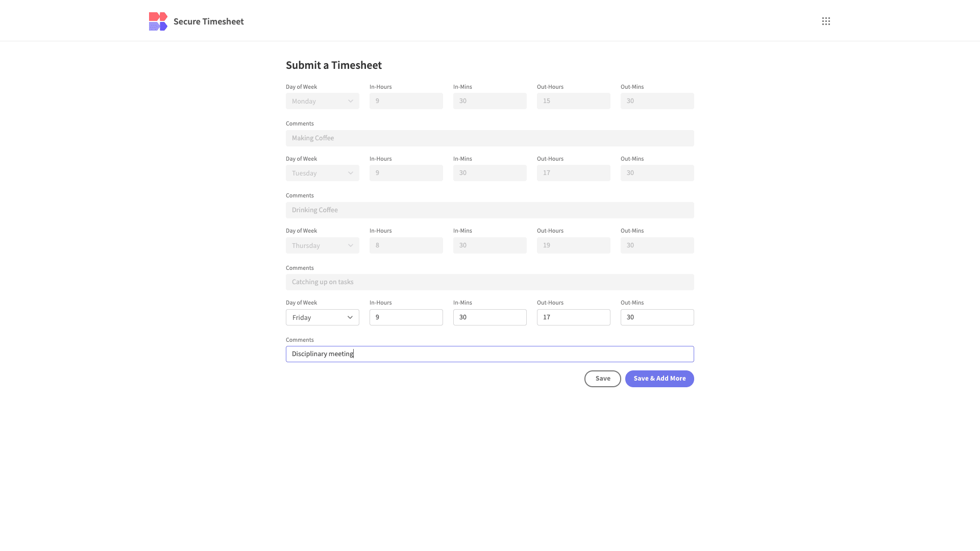Click the Secure Timesheet logo icon

point(158,21)
